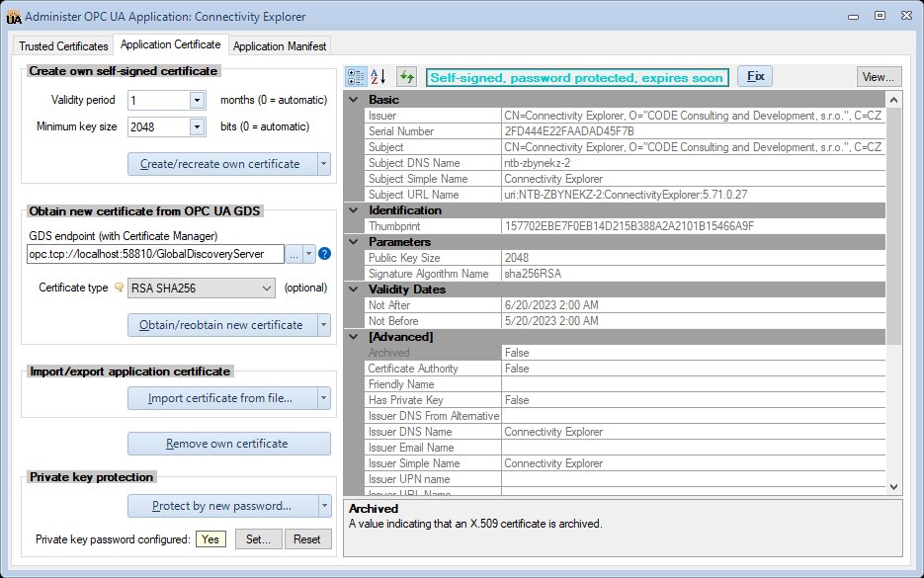Open the Validity period dropdown
Screen dimensions: 924x578
click(x=198, y=100)
